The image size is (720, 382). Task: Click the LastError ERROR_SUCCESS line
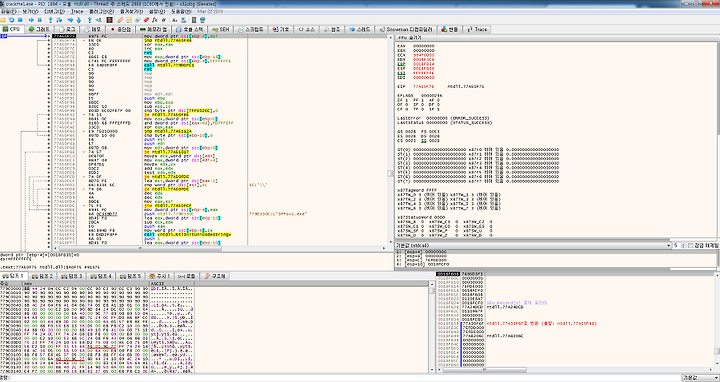pyautogui.click(x=444, y=118)
